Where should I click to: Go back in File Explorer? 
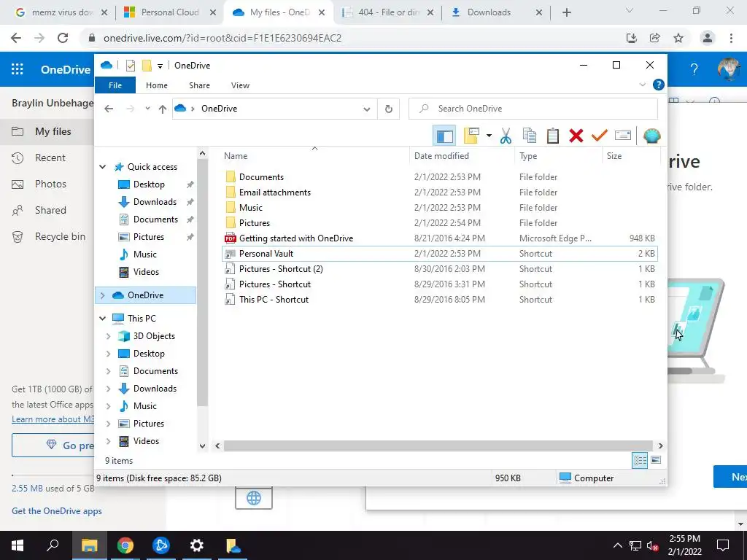pos(109,109)
